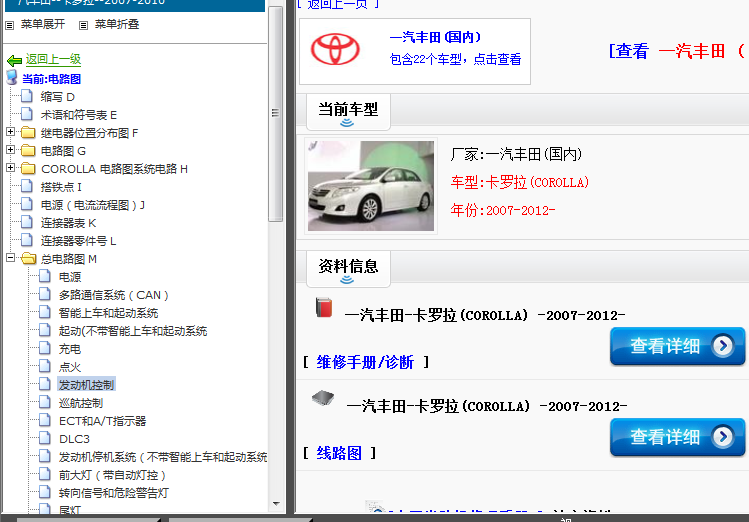Click the arrow icon under 当前车型 tab
The width and height of the screenshot is (749, 522).
347,123
